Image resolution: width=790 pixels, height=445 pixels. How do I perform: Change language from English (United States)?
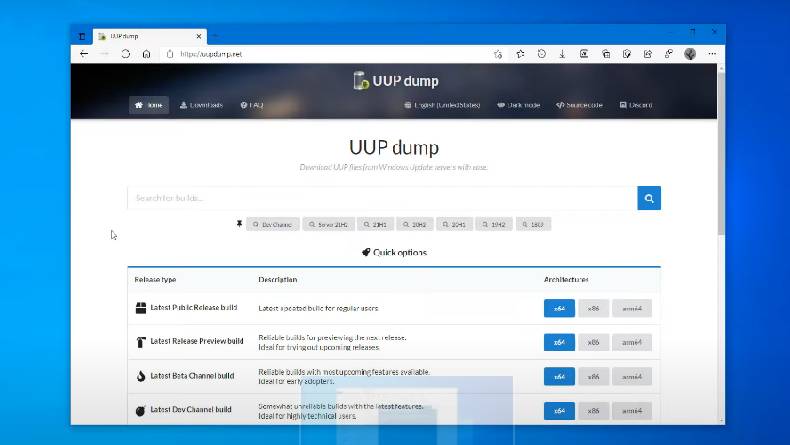point(442,105)
